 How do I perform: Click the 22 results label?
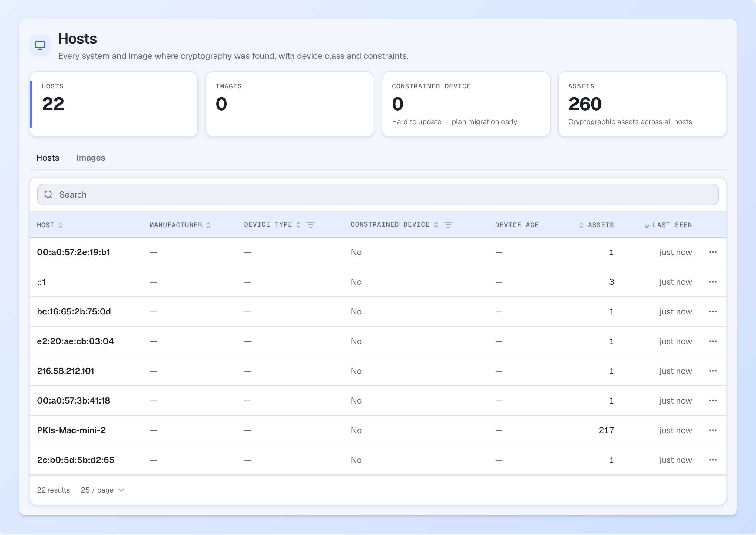tap(53, 490)
